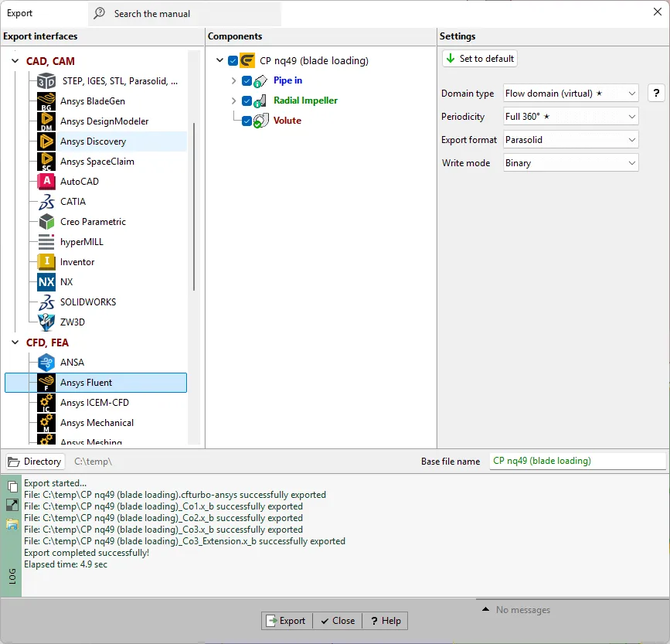Select the Ansys BladeGen export icon

[46, 101]
